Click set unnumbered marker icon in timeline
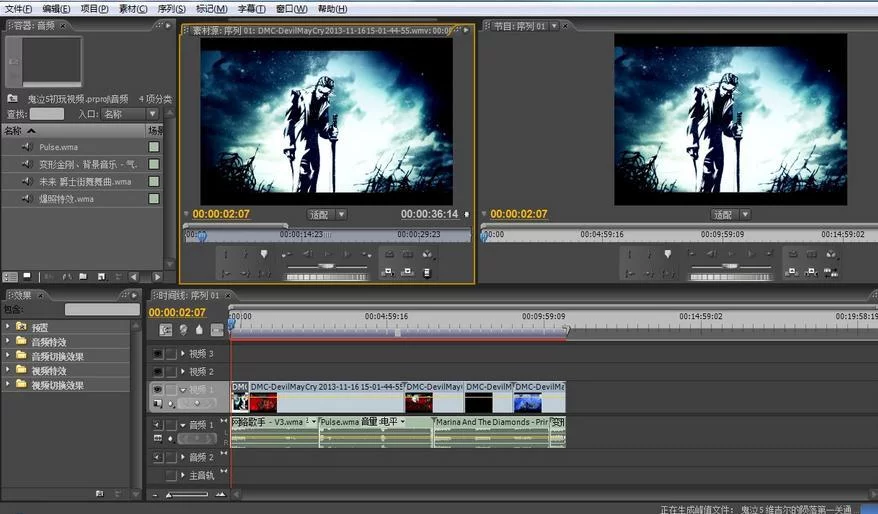 199,330
